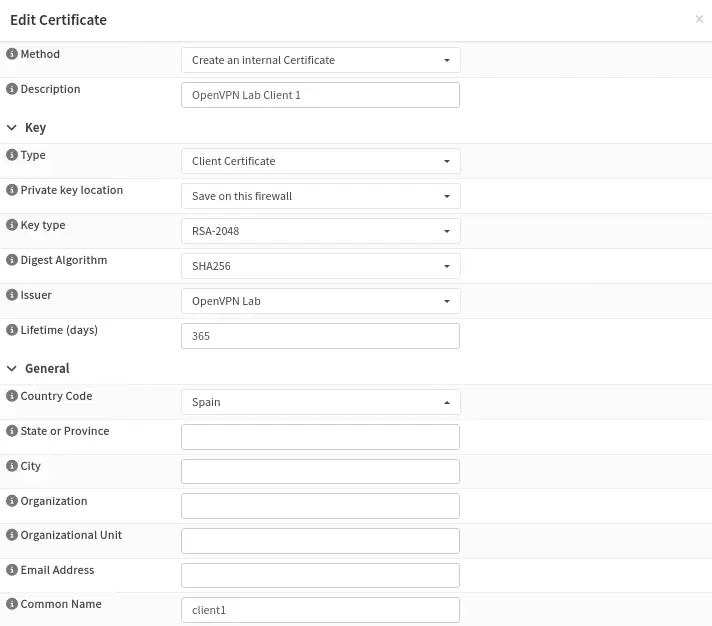The width and height of the screenshot is (712, 626).
Task: Click the Lifetime (days) input field
Action: pyautogui.click(x=320, y=336)
